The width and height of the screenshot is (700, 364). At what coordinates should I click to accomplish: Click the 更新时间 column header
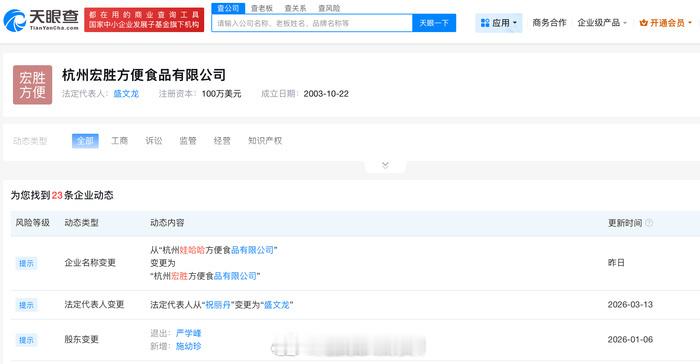[x=625, y=223]
